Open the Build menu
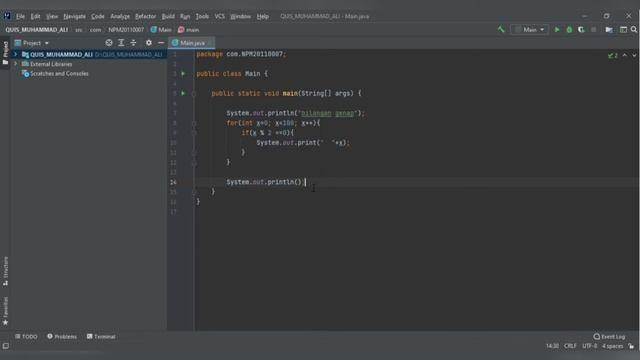This screenshot has width=640, height=360. [168, 16]
